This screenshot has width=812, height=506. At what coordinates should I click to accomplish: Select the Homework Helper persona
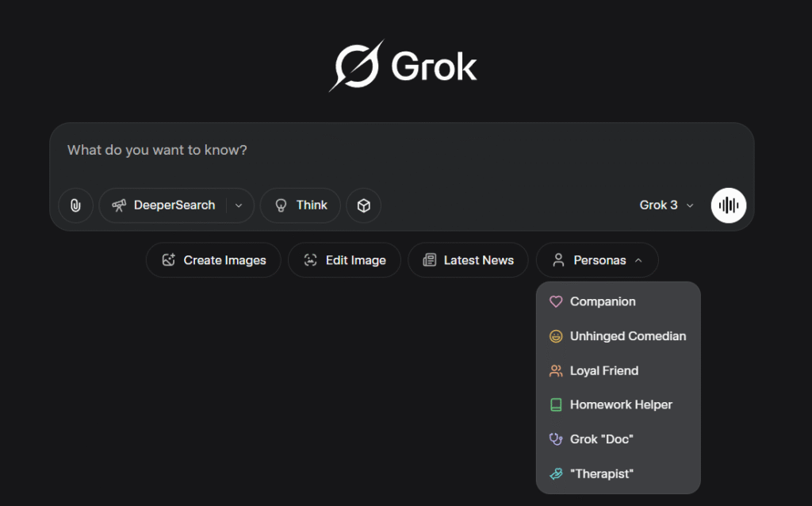[619, 404]
